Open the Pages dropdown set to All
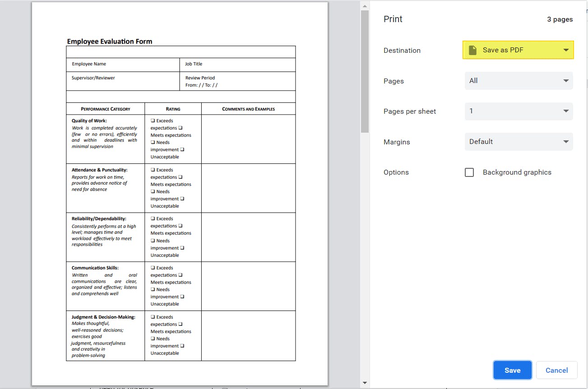This screenshot has width=588, height=389. click(x=519, y=81)
